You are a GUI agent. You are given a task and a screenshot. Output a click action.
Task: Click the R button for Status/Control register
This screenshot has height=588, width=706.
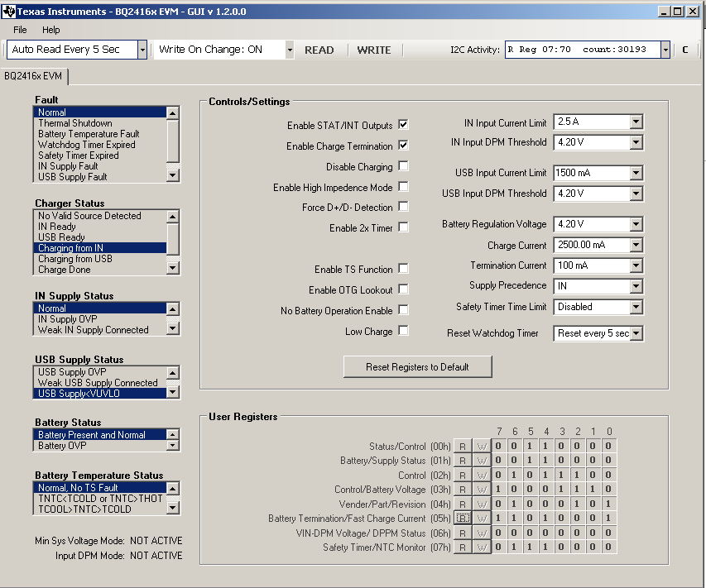[463, 447]
